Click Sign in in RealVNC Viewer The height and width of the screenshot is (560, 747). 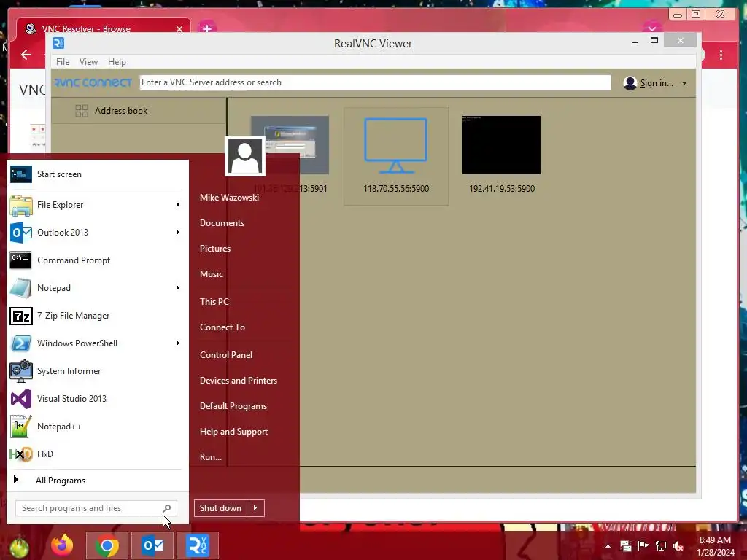(657, 83)
